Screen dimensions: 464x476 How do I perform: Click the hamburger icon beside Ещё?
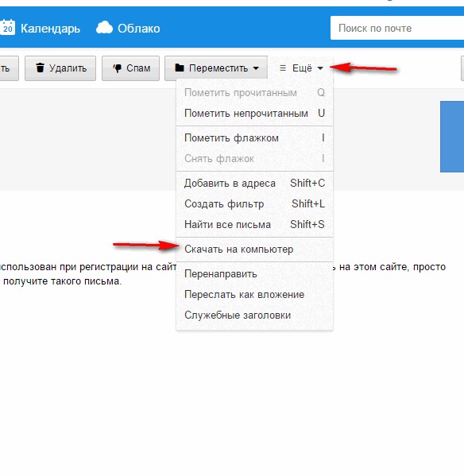(283, 68)
